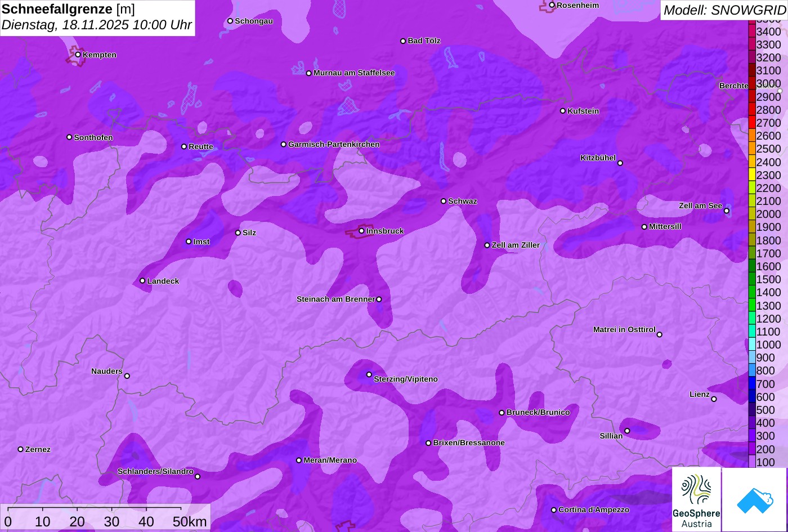Select the Bruneck/Brunico marker dot
This screenshot has width=788, height=532.
point(502,413)
